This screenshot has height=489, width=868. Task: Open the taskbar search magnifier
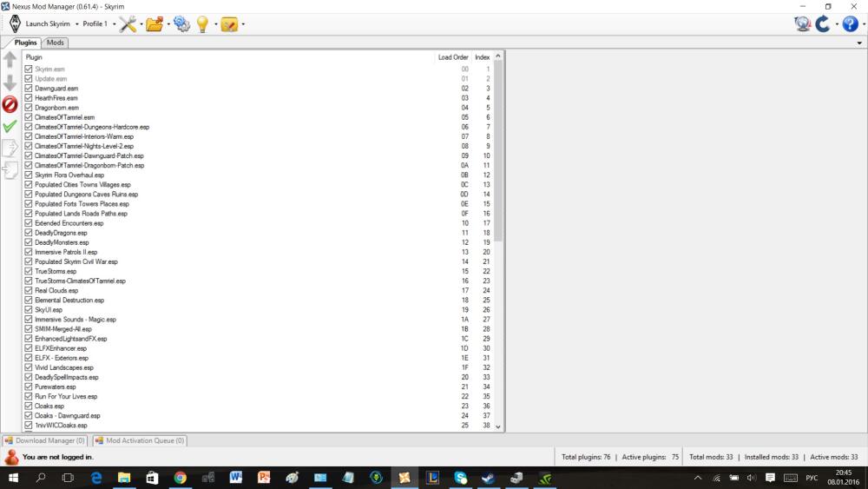tap(41, 478)
